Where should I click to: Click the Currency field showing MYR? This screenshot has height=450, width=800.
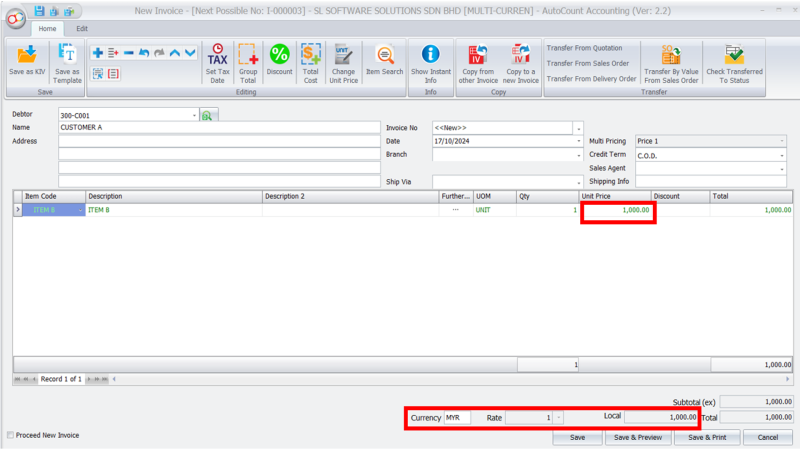click(457, 418)
